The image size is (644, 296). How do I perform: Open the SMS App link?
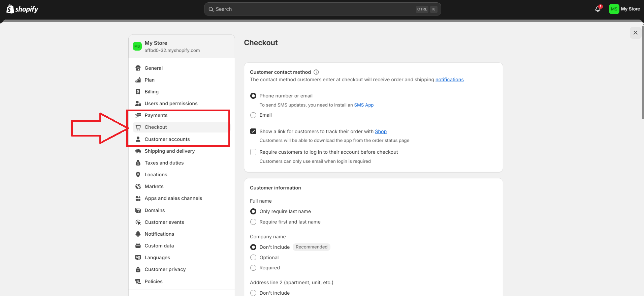(x=364, y=105)
